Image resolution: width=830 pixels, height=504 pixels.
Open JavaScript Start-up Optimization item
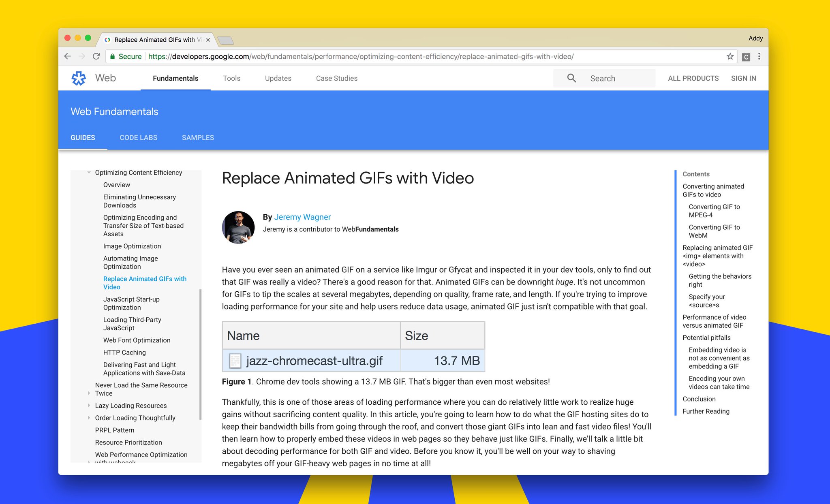(x=131, y=303)
